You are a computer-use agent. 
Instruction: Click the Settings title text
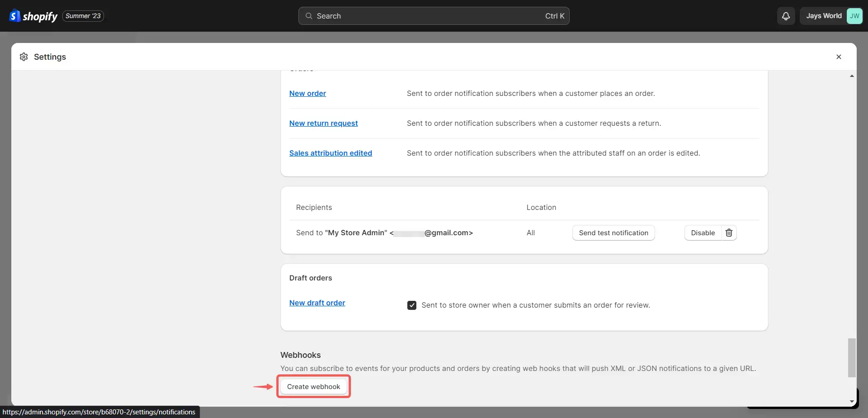[x=50, y=57]
